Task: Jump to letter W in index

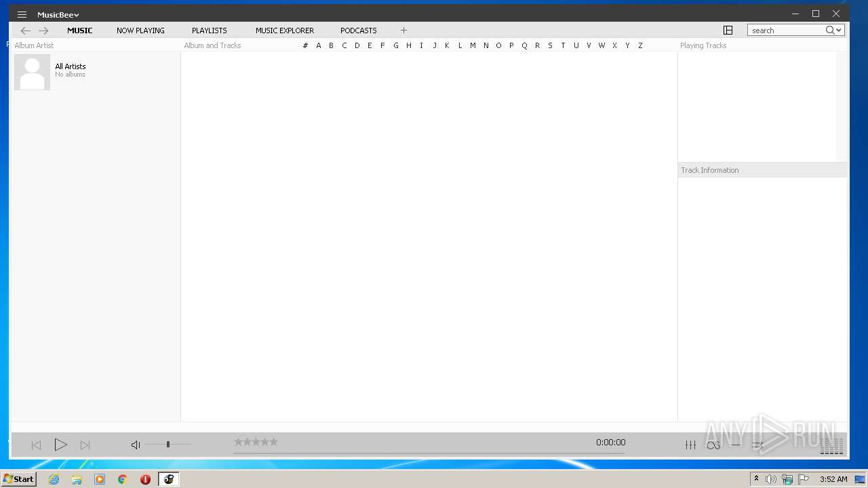Action: [601, 45]
